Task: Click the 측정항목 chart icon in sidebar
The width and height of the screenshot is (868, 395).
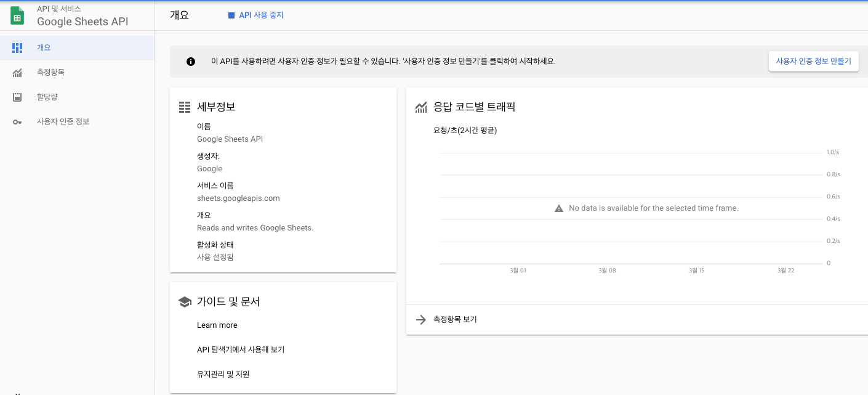Action: pyautogui.click(x=17, y=73)
